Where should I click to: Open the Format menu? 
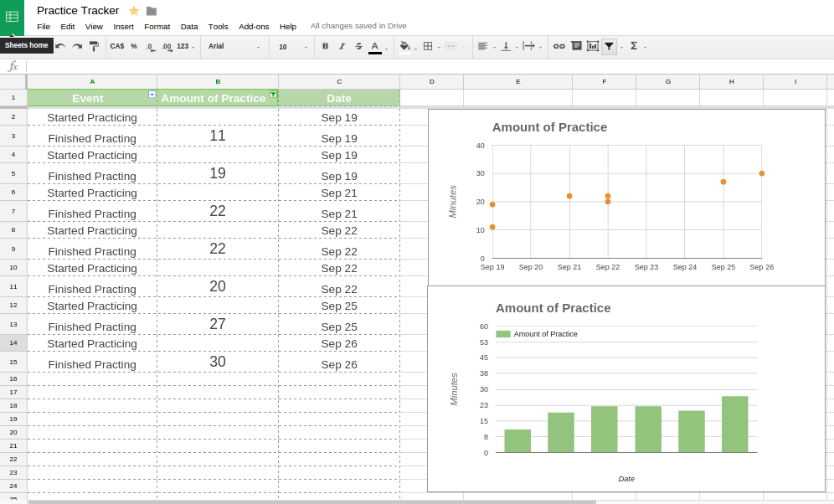(157, 27)
